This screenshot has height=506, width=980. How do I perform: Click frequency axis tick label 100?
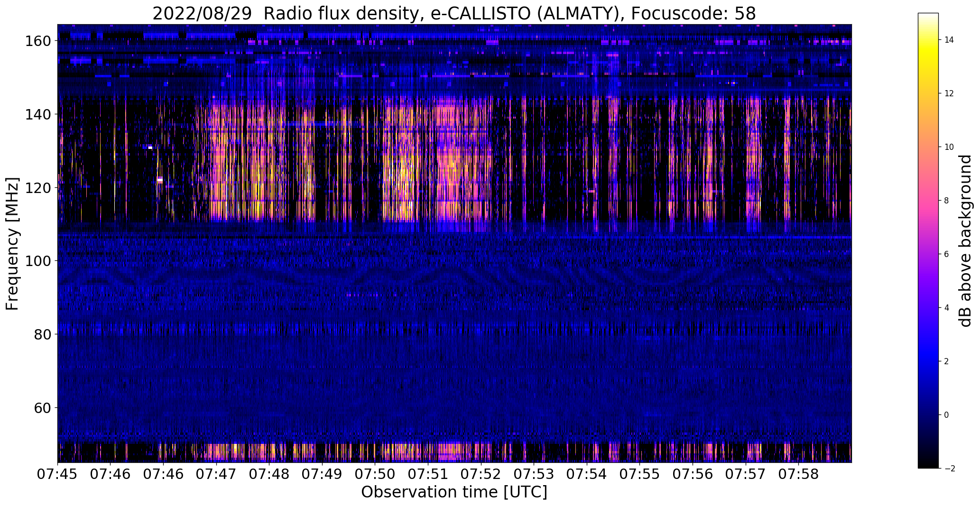pyautogui.click(x=38, y=261)
